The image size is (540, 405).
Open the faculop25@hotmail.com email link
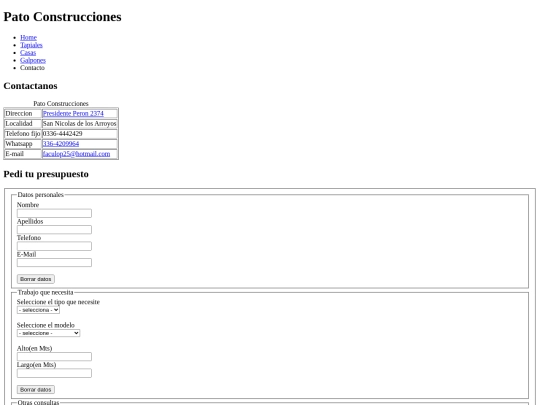[76, 154]
